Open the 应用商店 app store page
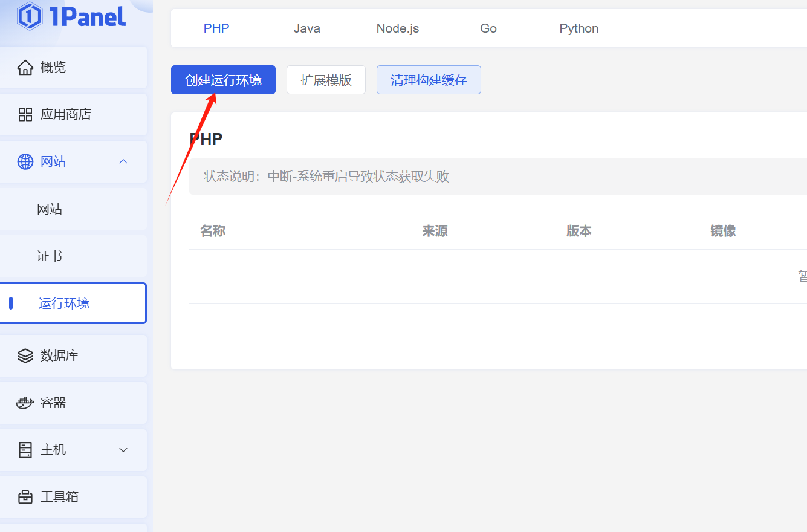 coord(73,114)
